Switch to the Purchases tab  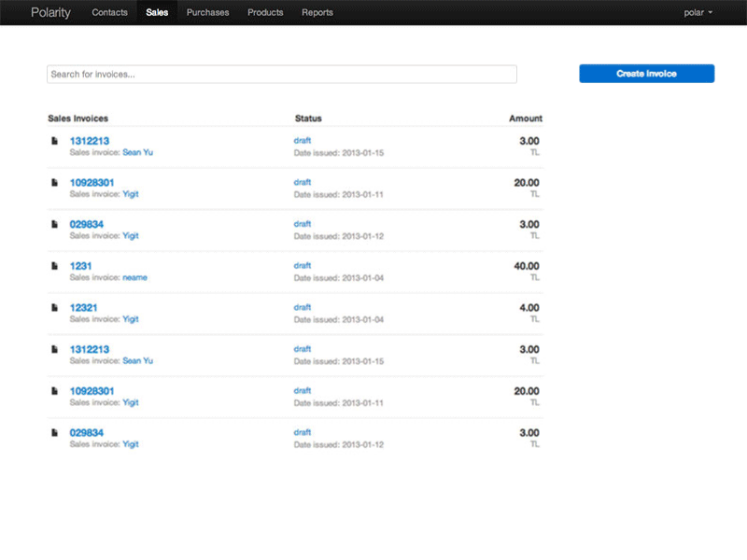coord(206,12)
